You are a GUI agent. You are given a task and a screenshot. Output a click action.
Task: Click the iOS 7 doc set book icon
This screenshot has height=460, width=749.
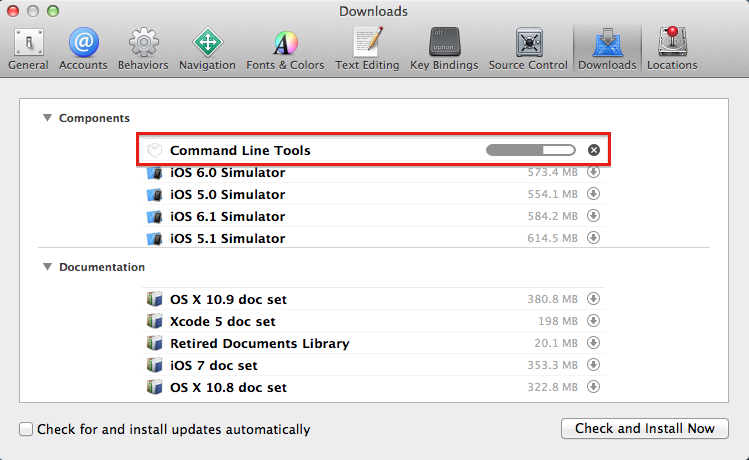point(154,365)
